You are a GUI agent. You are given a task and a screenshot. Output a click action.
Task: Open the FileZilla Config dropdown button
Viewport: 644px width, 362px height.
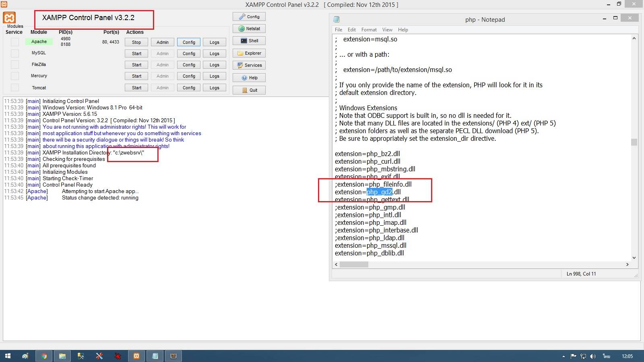click(189, 65)
